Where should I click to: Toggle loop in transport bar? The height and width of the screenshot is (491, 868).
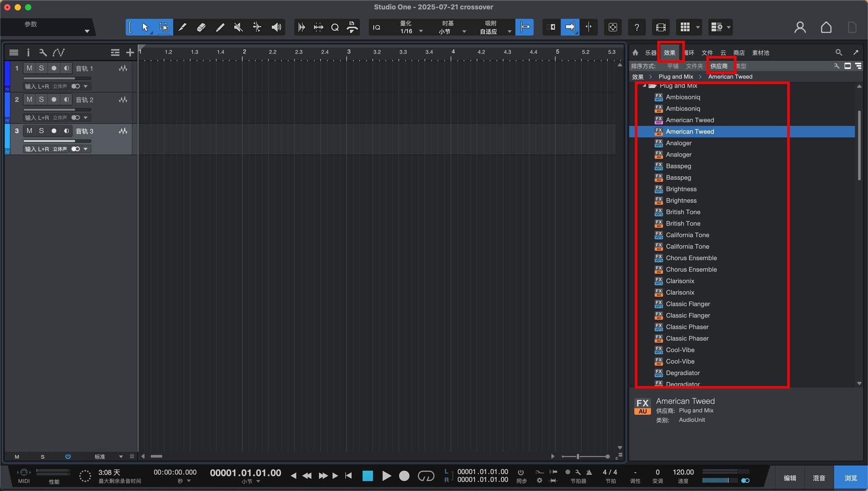(x=426, y=476)
